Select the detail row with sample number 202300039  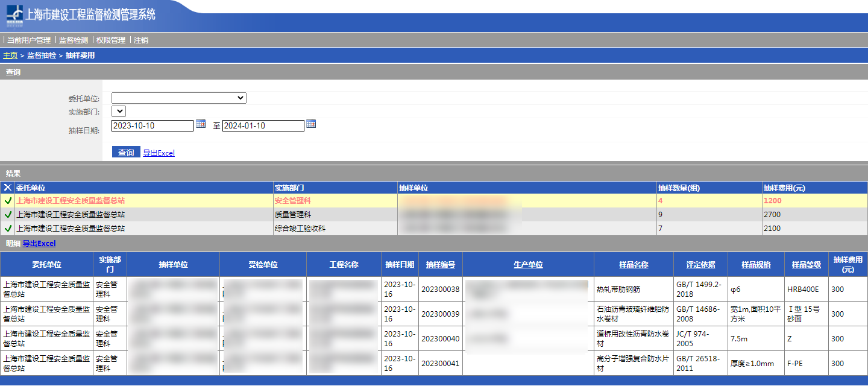click(440, 314)
